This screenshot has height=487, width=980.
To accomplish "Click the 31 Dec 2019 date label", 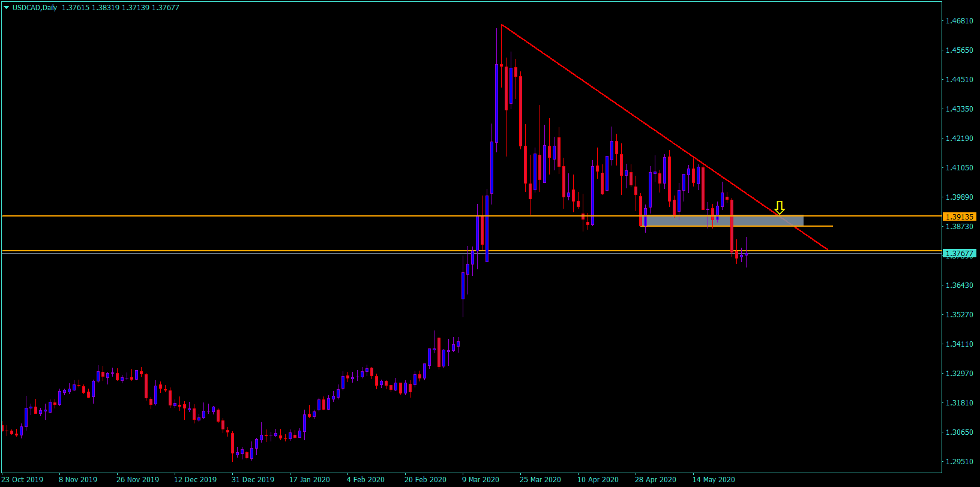I will [253, 479].
